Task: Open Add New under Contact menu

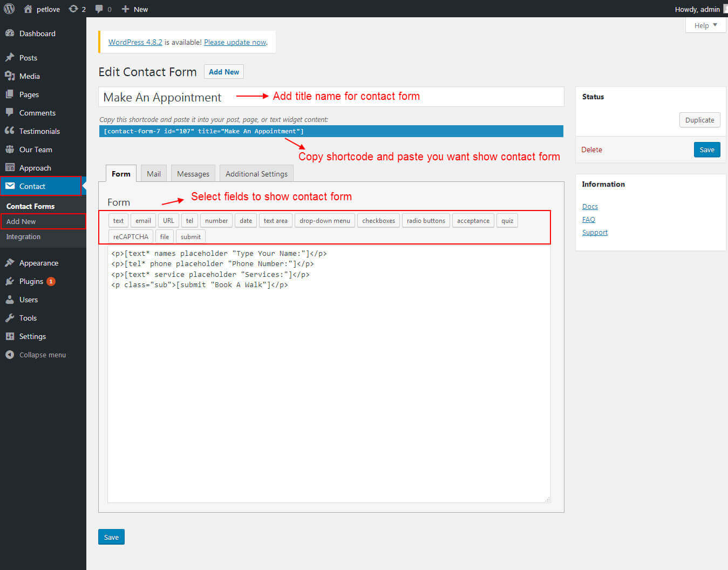Action: click(21, 221)
